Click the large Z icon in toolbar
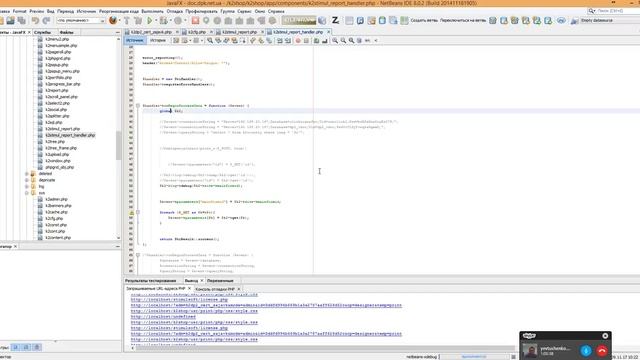The image size is (640, 360). 335,20
